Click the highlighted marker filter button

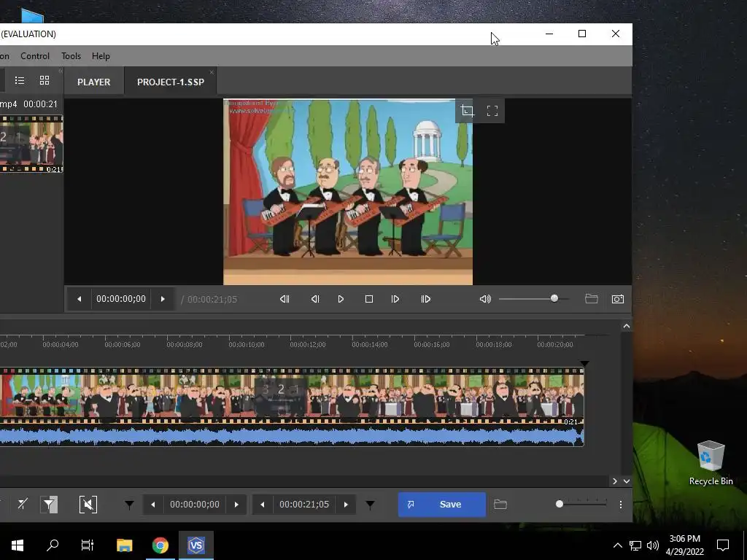50,505
